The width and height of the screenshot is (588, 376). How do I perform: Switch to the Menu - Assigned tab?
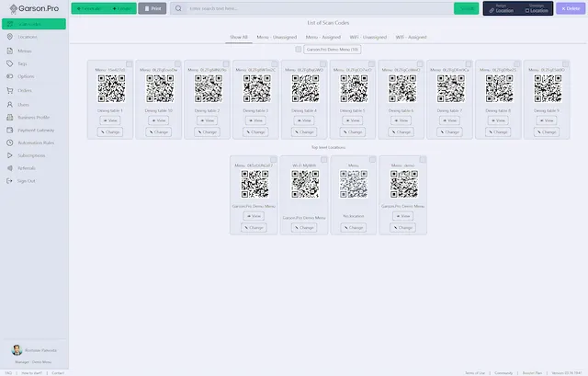pos(323,37)
